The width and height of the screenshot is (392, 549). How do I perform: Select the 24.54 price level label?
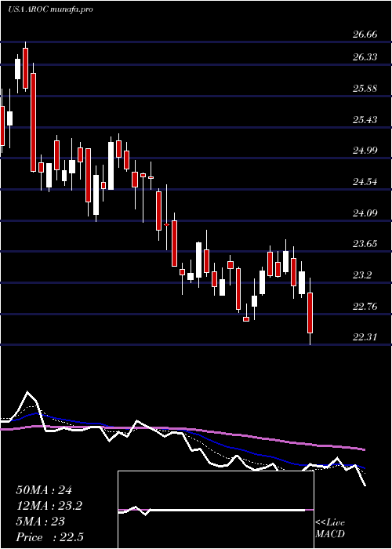tap(365, 182)
